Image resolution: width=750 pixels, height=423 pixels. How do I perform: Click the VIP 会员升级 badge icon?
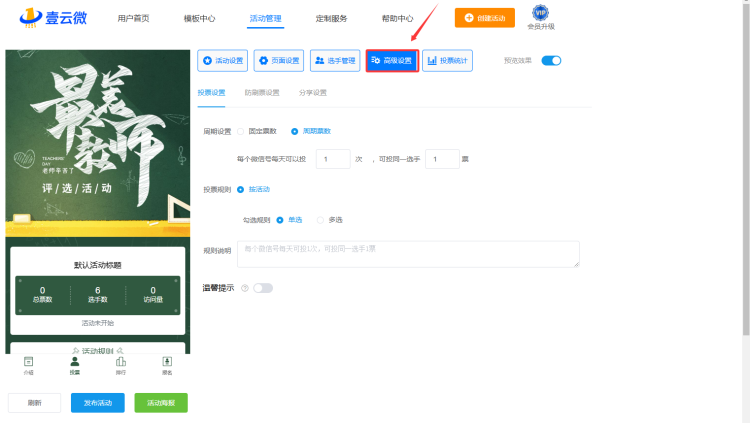[x=540, y=13]
